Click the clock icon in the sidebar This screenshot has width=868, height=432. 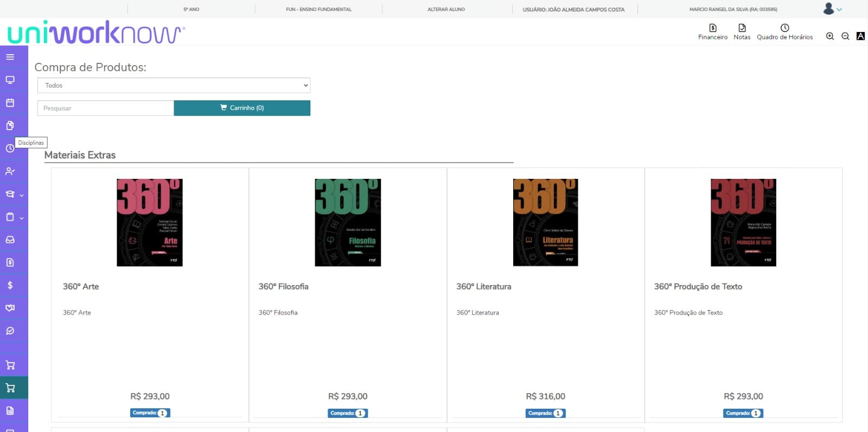click(10, 148)
